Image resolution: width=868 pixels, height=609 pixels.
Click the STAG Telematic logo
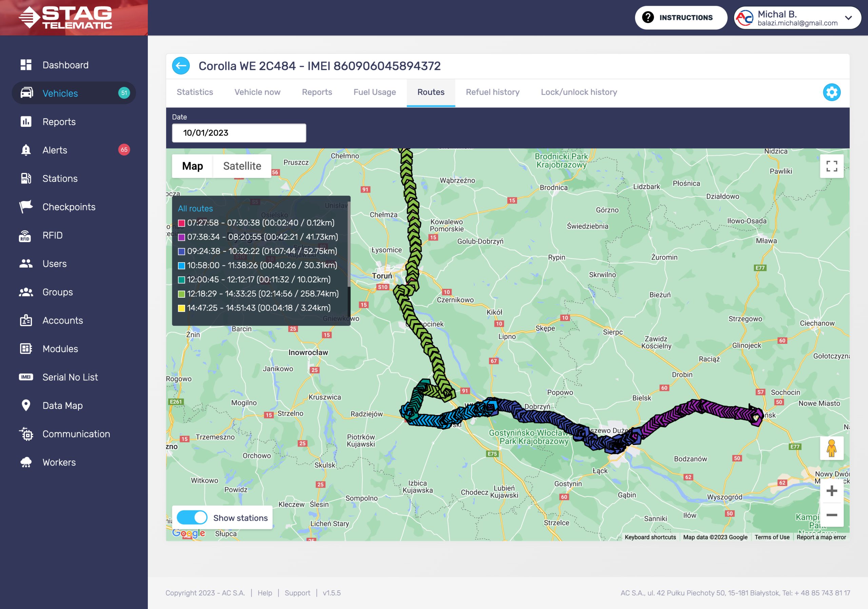pyautogui.click(x=66, y=17)
